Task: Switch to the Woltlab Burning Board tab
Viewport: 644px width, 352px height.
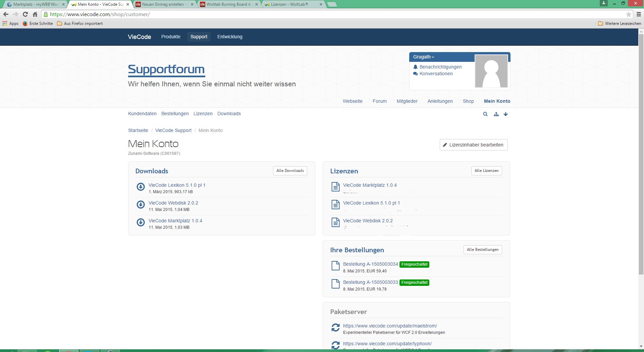Action: pos(228,4)
